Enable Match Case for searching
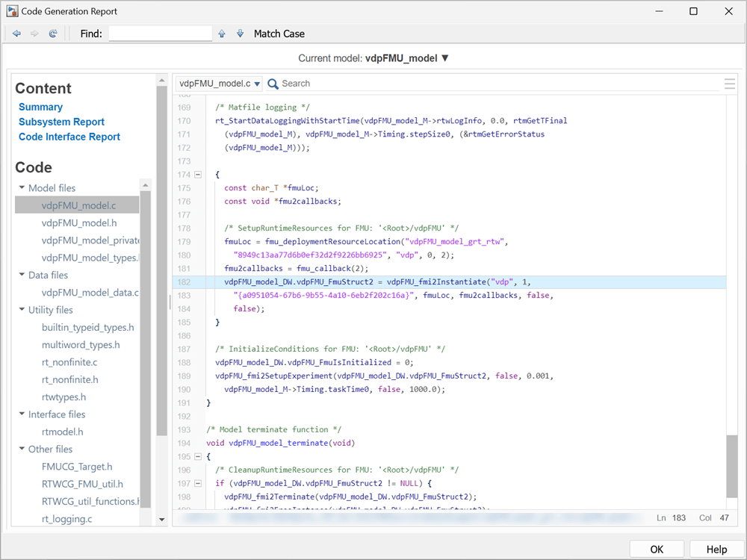 (279, 34)
